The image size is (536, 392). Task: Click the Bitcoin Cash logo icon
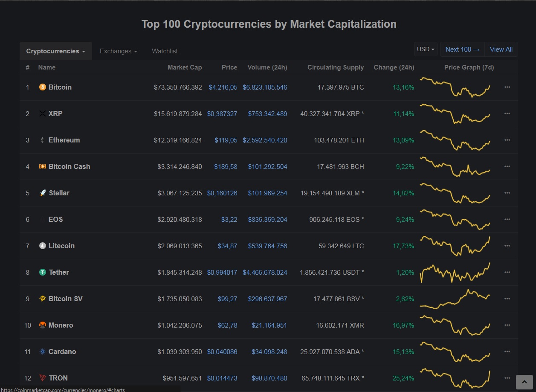click(x=42, y=166)
